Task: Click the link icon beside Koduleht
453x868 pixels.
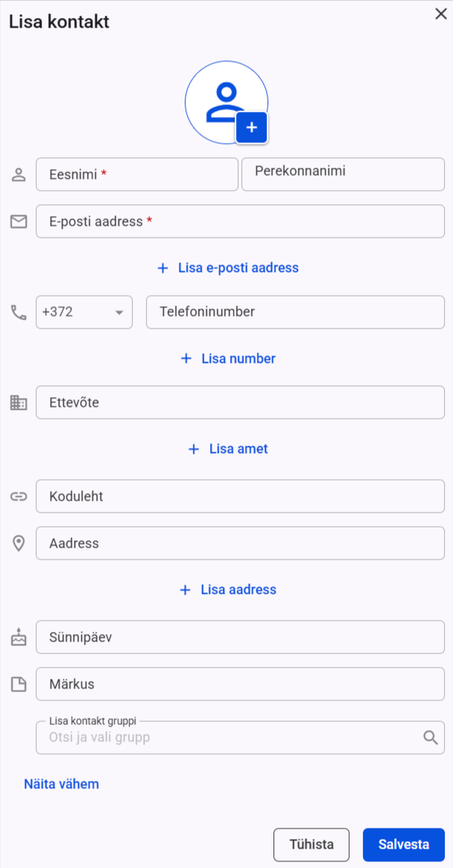Action: coord(19,496)
